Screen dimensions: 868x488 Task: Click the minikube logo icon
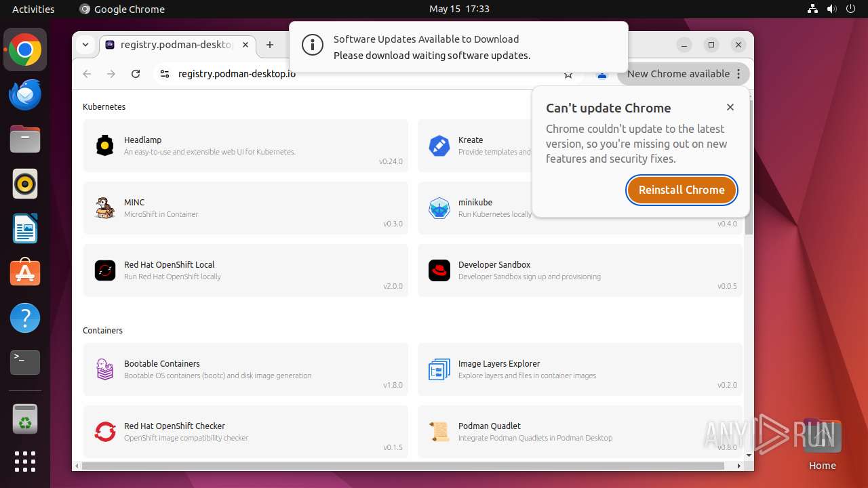(439, 208)
